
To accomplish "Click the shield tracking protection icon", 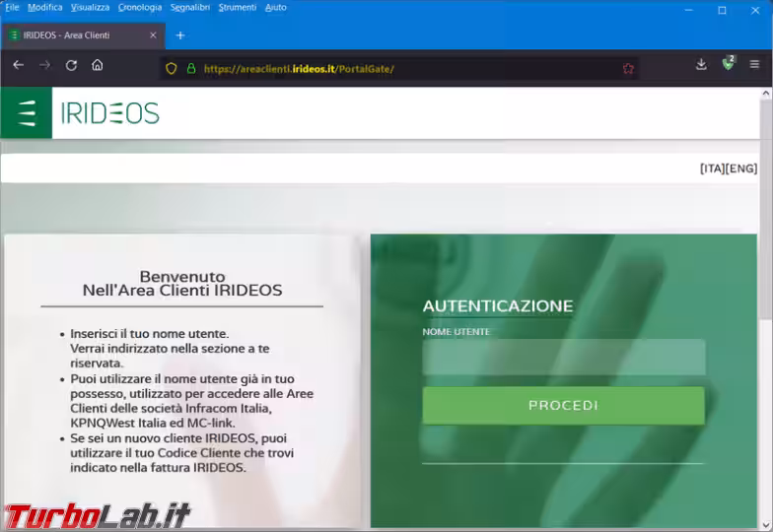I will pyautogui.click(x=172, y=69).
